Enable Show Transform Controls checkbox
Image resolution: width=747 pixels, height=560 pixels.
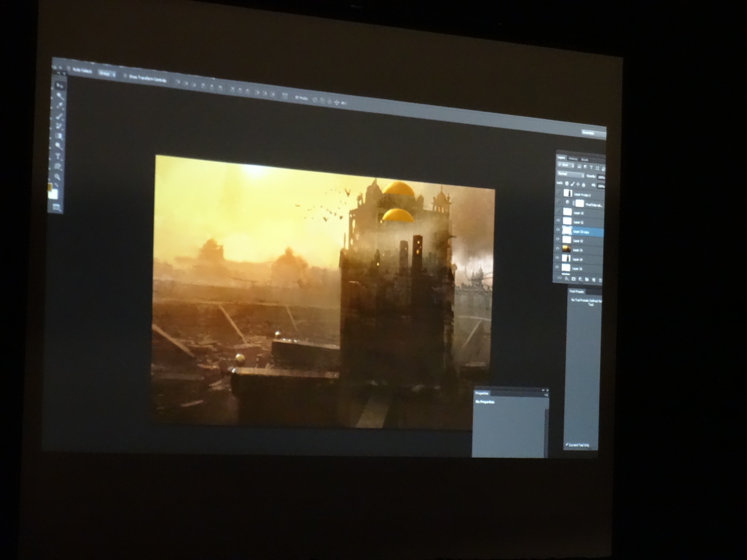pos(125,76)
